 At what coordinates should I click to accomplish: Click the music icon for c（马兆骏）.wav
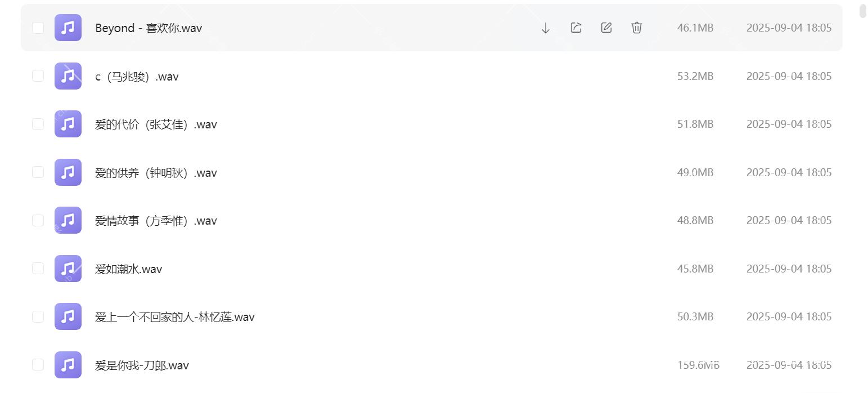coord(68,75)
